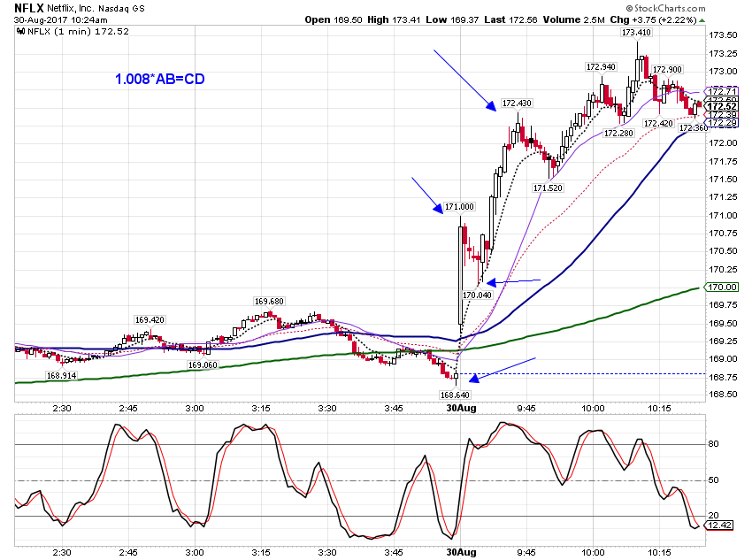This screenshot has width=752, height=560.
Task: Click the 173.50 price axis label
Action: (723, 35)
